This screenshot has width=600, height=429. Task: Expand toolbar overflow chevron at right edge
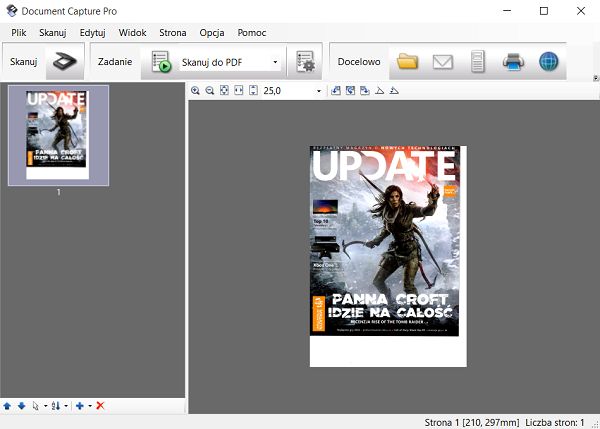(x=596, y=78)
